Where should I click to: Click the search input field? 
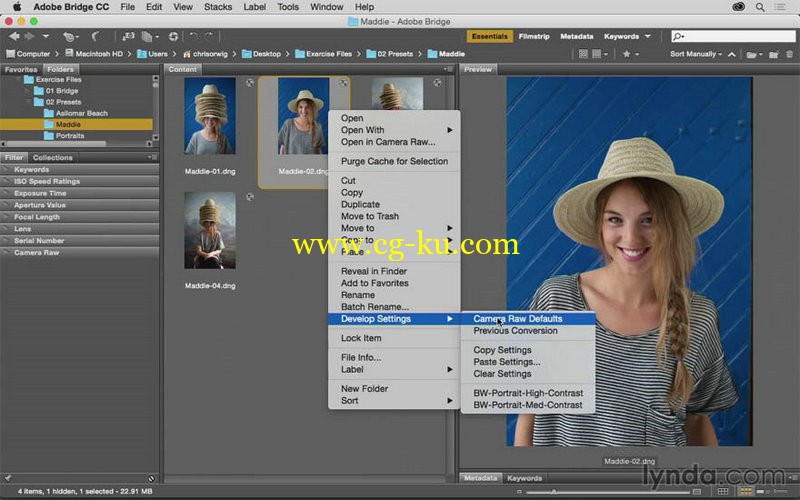(733, 36)
